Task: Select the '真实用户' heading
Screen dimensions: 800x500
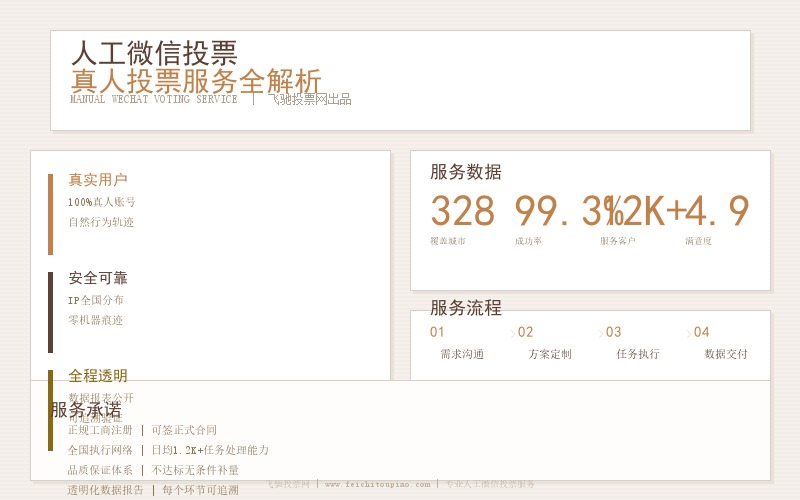Action: (98, 180)
